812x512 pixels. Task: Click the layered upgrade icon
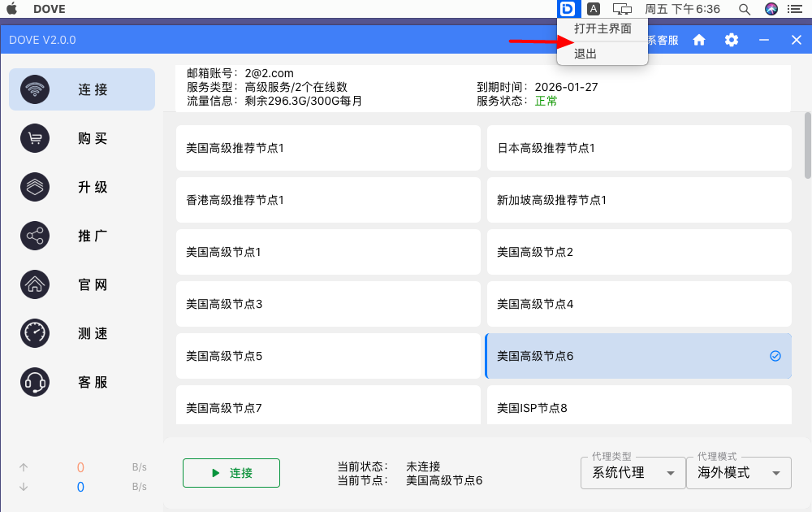coord(35,187)
